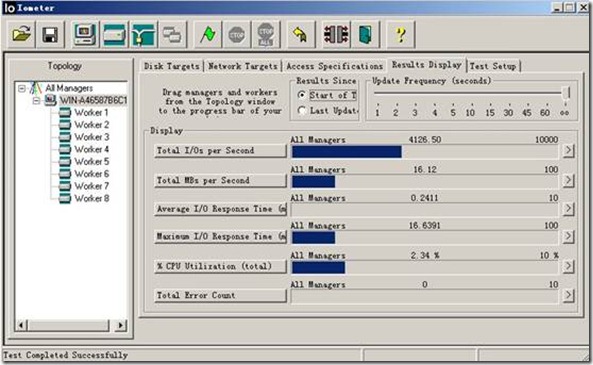The width and height of the screenshot is (593, 365).
Task: Click the Test Completed Successfully status text
Action: coord(65,355)
